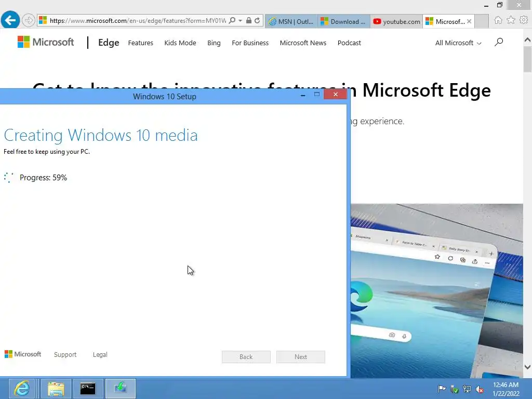Screen dimensions: 532x399
Task: Open the Podcast nav link
Action: [349, 43]
